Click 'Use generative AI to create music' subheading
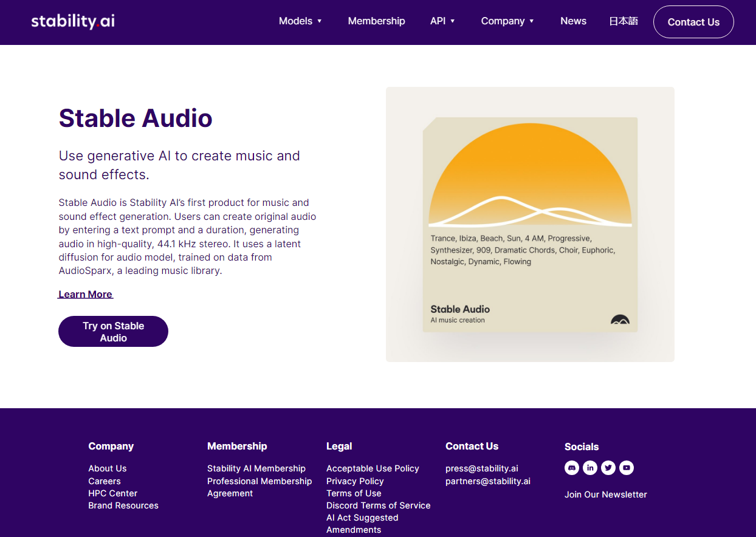 pyautogui.click(x=179, y=165)
